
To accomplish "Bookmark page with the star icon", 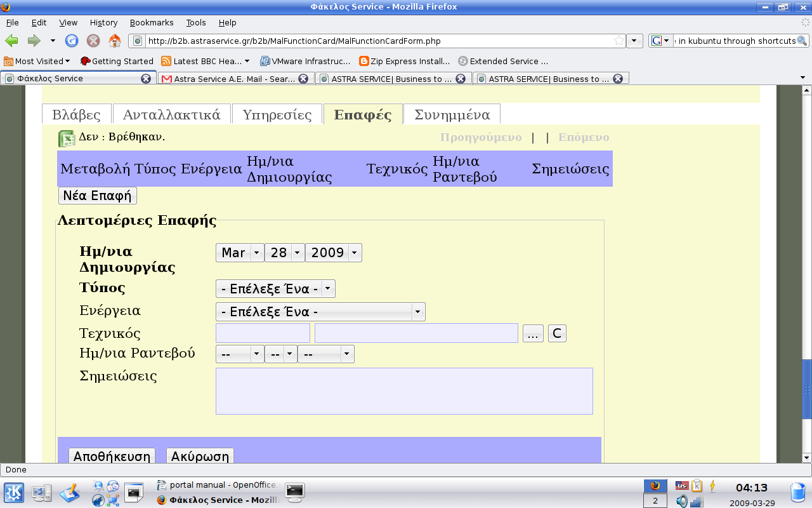I will [x=619, y=41].
